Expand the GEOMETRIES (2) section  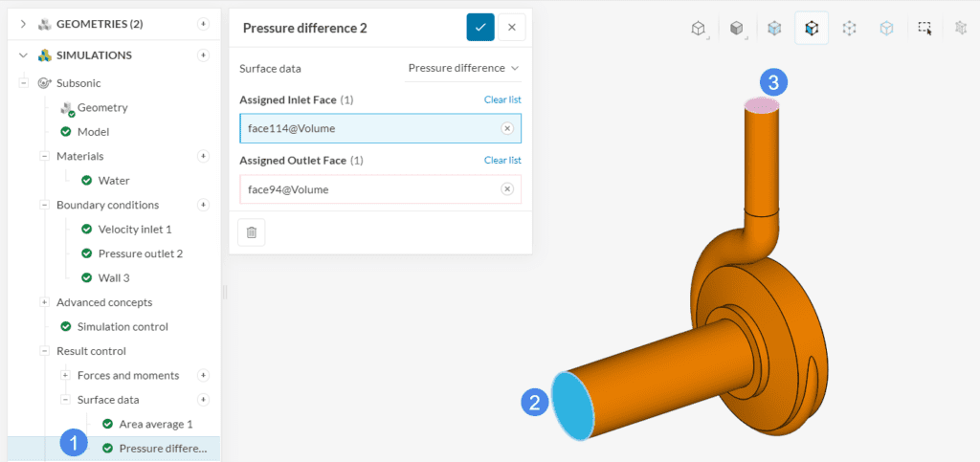click(23, 24)
